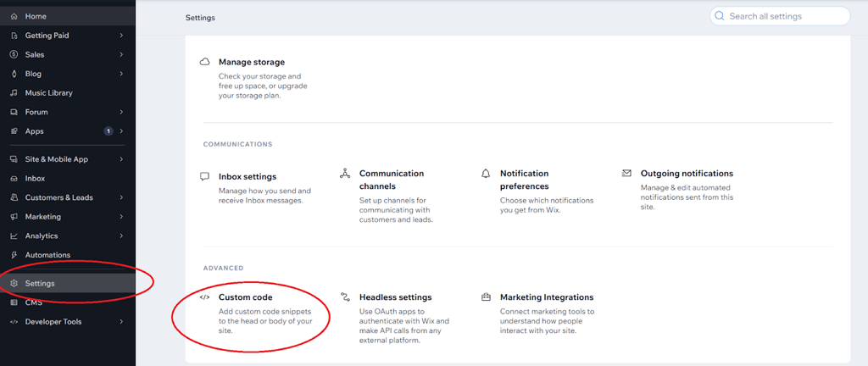Image resolution: width=868 pixels, height=366 pixels.
Task: Expand the Customers & Leads chevron
Action: click(x=121, y=197)
